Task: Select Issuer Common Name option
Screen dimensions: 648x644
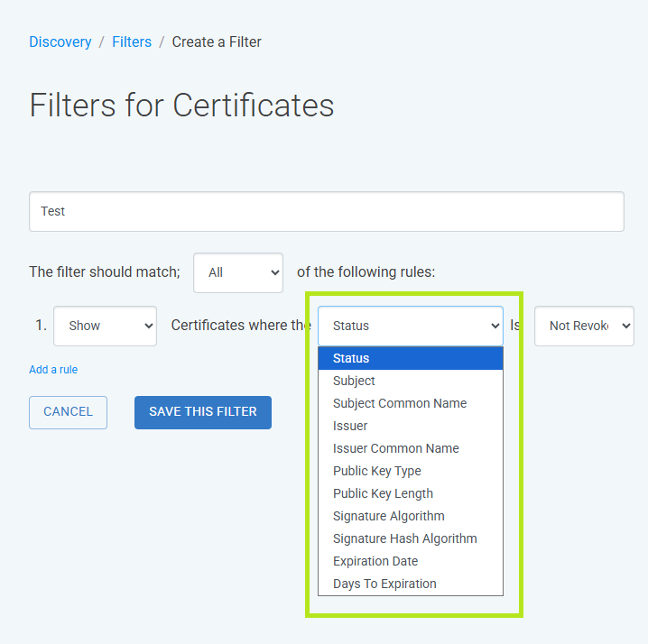Action: tap(411, 448)
